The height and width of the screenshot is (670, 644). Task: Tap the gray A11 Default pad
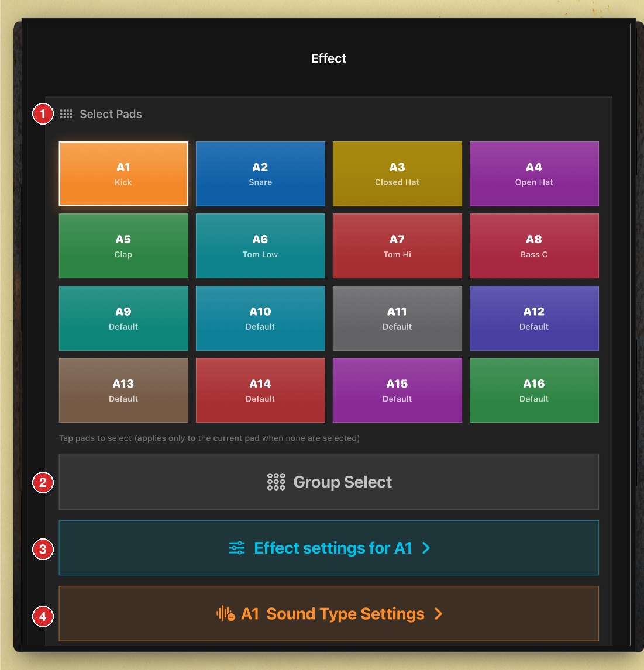point(397,318)
